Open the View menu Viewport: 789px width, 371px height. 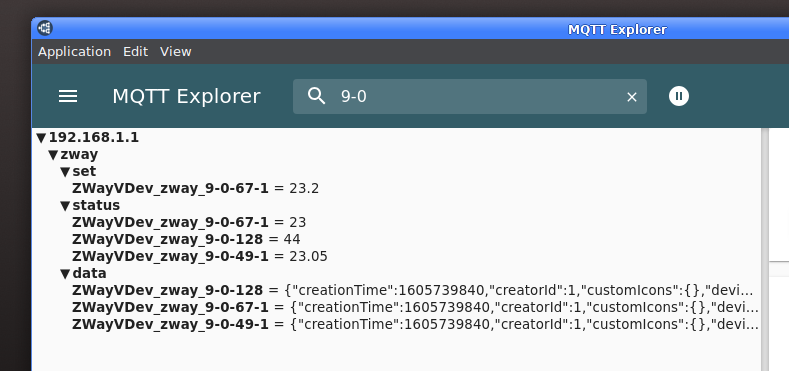tap(176, 52)
